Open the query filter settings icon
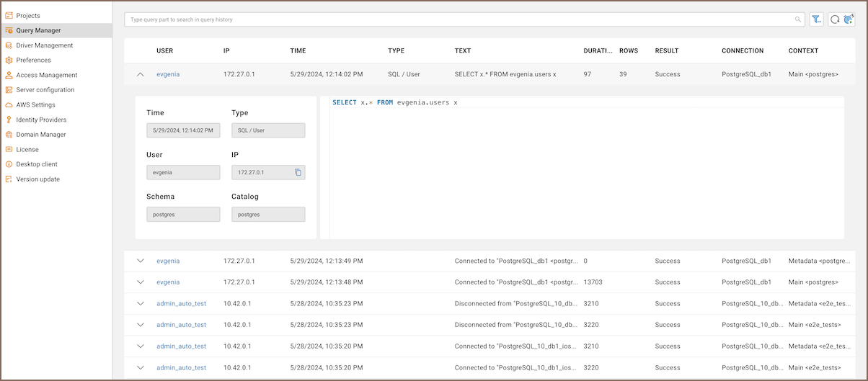 [817, 19]
